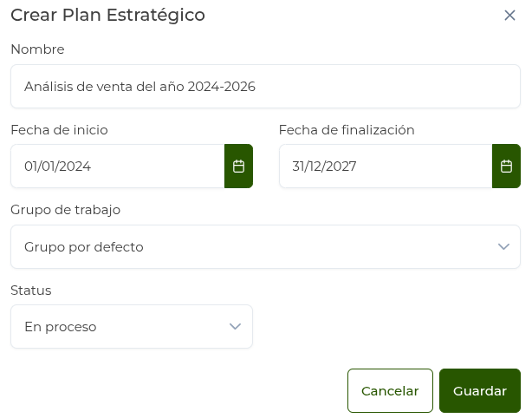Click the Status label text

pos(31,291)
